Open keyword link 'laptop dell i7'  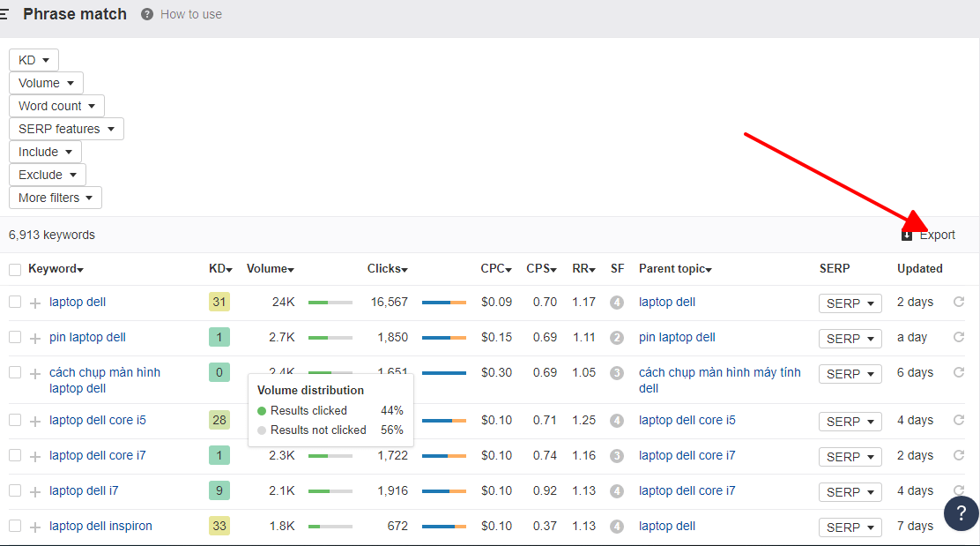(x=84, y=491)
